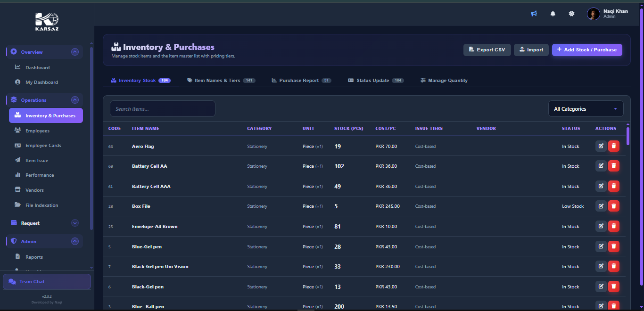The height and width of the screenshot is (311, 644).
Task: Open the Status Update tab
Action: point(376,80)
